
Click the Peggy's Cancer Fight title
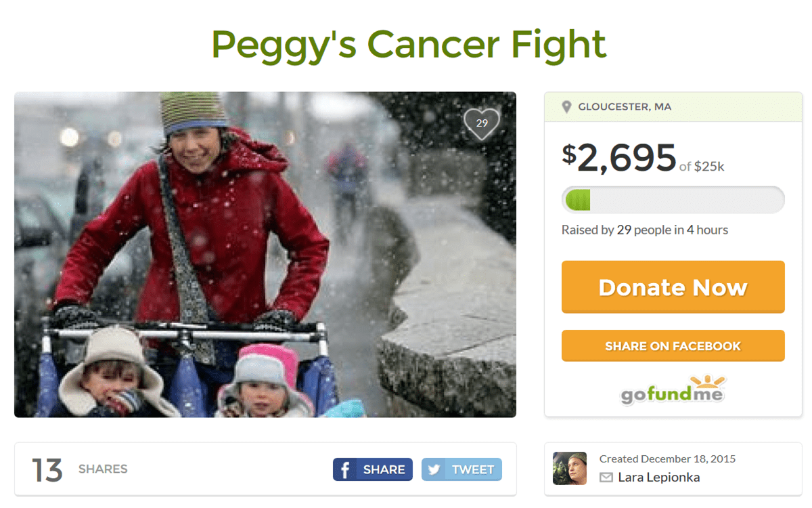coord(409,44)
